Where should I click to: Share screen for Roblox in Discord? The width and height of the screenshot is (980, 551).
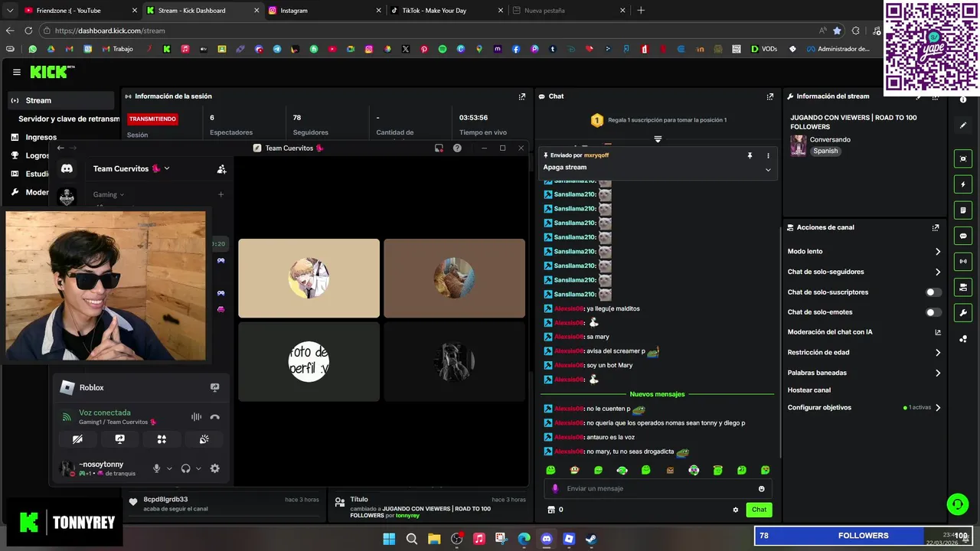pos(215,388)
